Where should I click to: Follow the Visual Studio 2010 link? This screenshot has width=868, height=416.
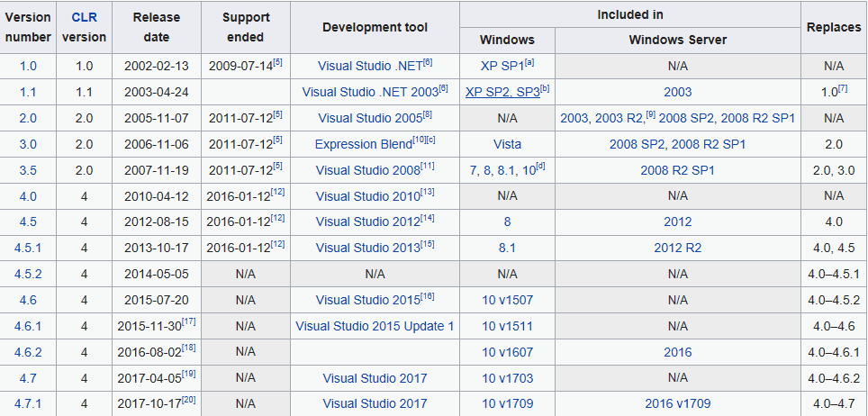[368, 196]
